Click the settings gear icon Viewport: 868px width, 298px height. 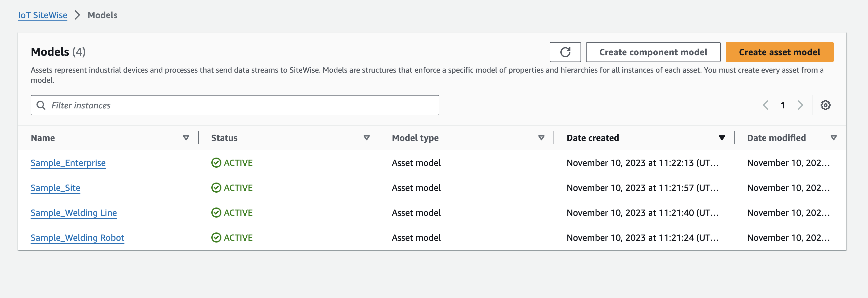point(826,105)
